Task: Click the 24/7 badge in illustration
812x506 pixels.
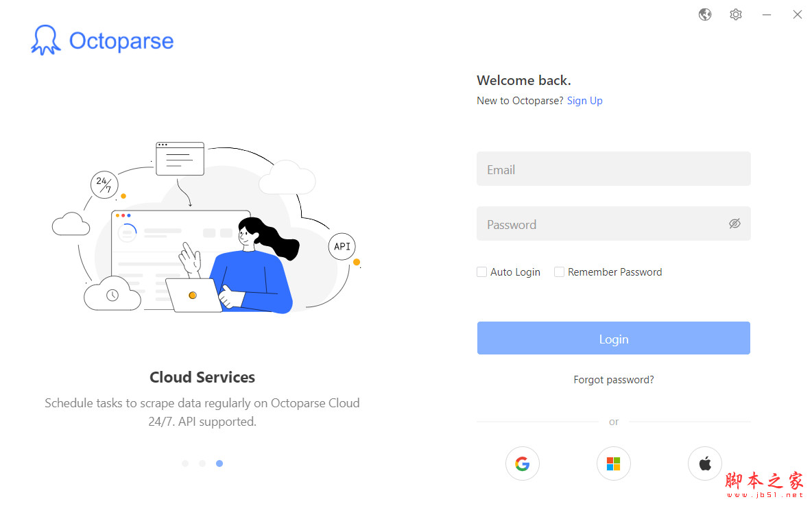Action: (x=104, y=184)
